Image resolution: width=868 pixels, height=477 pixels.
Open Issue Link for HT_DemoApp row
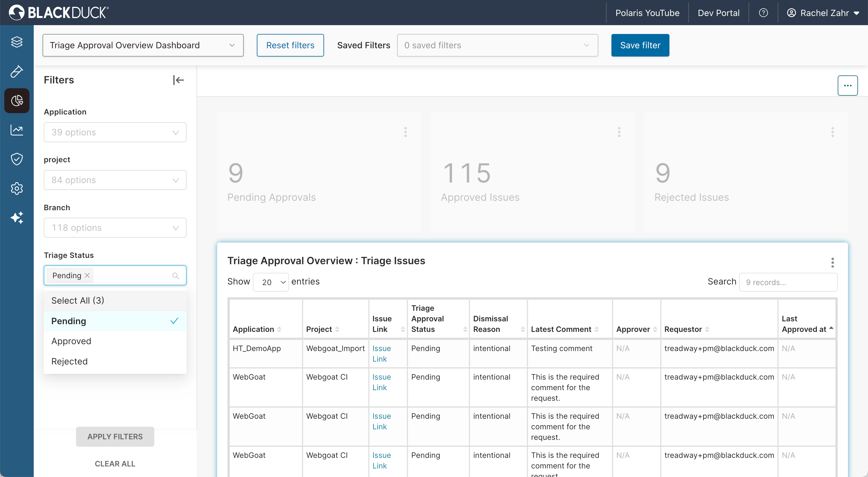381,353
